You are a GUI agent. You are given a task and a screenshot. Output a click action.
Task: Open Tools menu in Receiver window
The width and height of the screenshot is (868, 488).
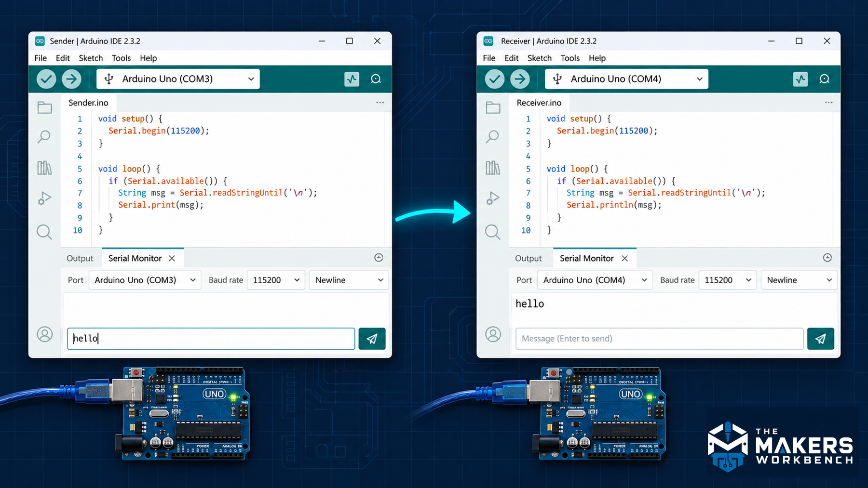click(x=570, y=58)
